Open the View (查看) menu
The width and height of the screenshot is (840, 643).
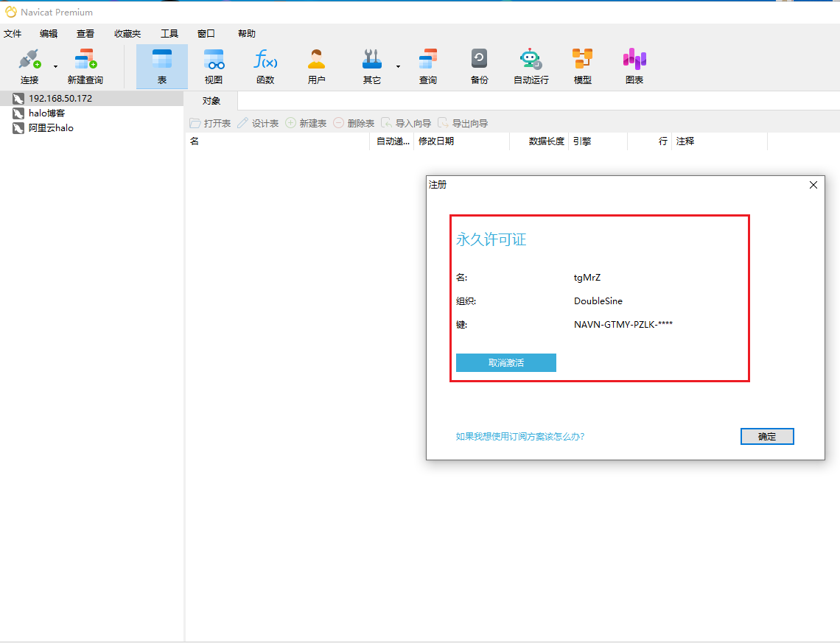[x=85, y=34]
